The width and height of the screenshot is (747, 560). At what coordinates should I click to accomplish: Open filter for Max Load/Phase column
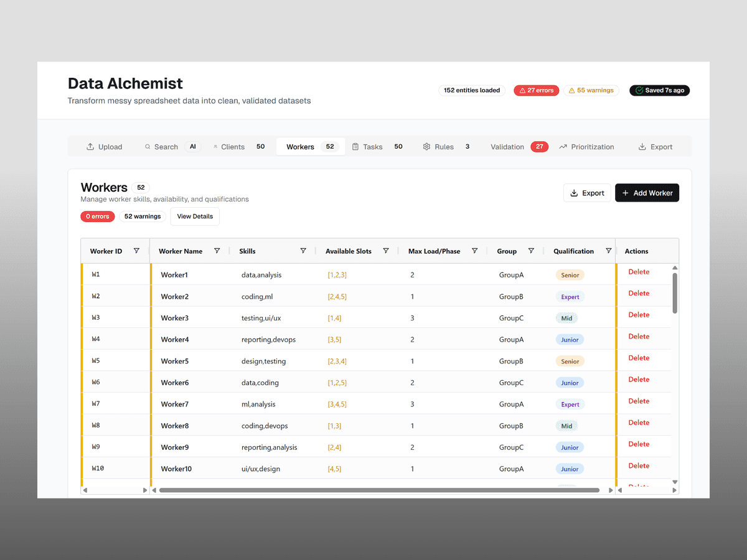474,251
